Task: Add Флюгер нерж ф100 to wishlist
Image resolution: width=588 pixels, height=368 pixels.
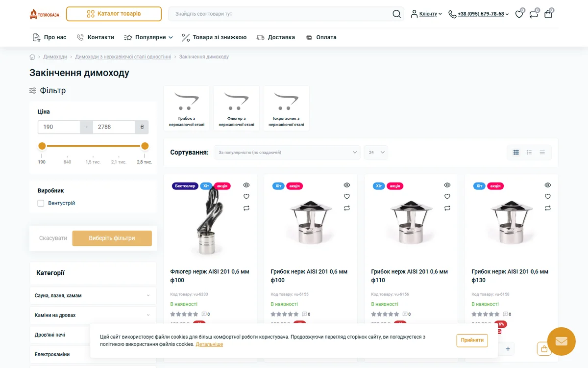Action: 246,197
